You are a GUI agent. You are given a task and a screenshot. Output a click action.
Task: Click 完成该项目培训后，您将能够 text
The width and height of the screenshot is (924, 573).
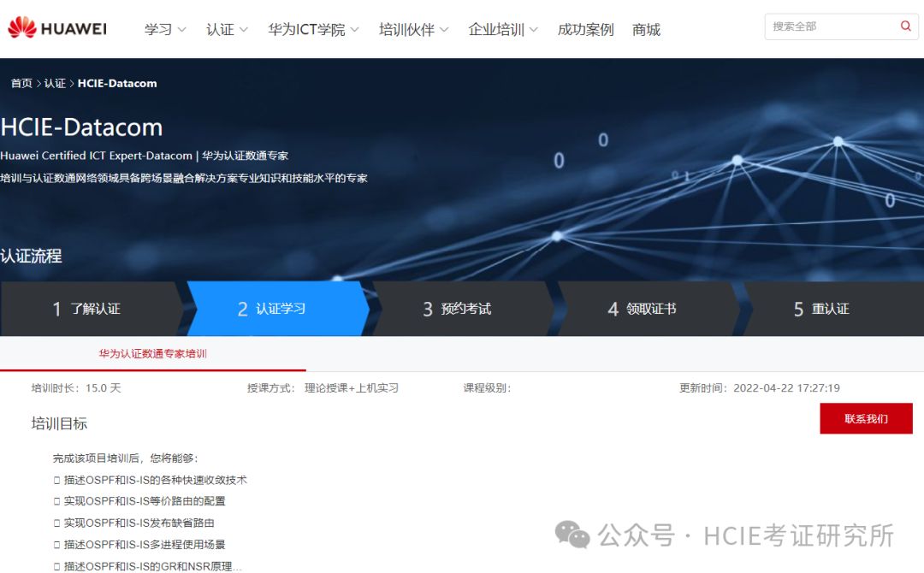point(126,458)
